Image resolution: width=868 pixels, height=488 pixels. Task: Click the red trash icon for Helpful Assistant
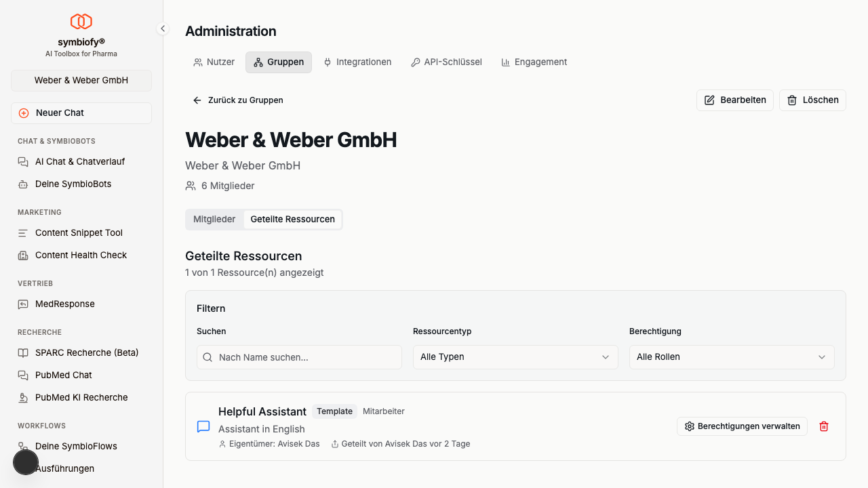pyautogui.click(x=824, y=426)
